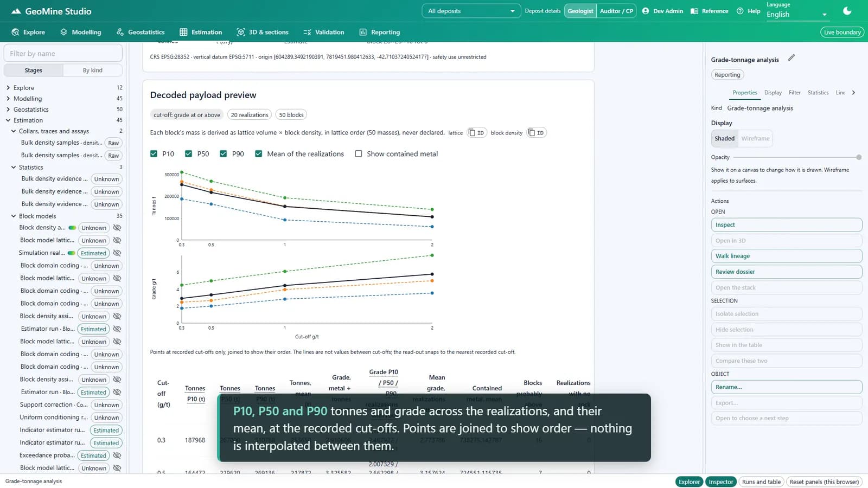Copy the block density ID
This screenshot has width=868, height=488.
tap(536, 133)
